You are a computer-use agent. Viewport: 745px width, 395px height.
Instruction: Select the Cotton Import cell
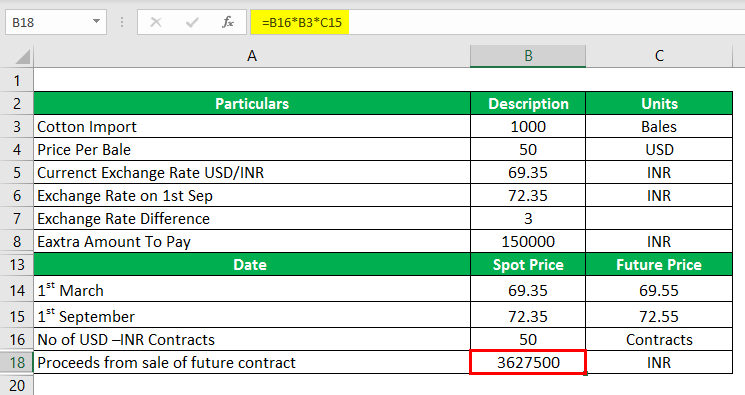pyautogui.click(x=252, y=126)
